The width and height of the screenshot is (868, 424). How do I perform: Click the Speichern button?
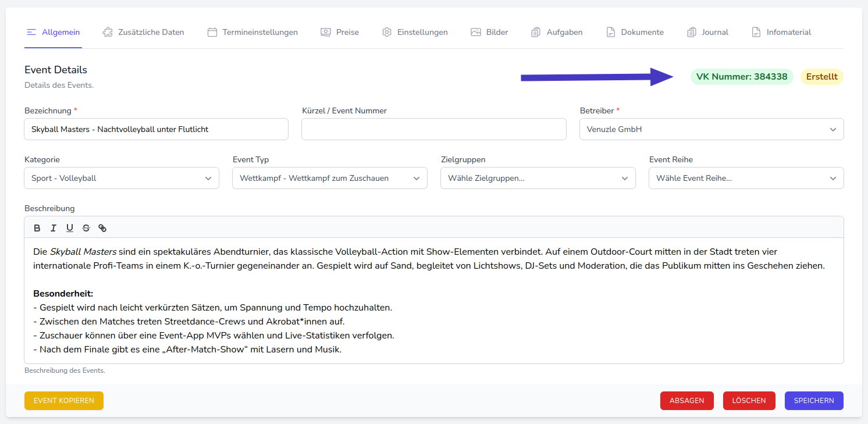814,401
